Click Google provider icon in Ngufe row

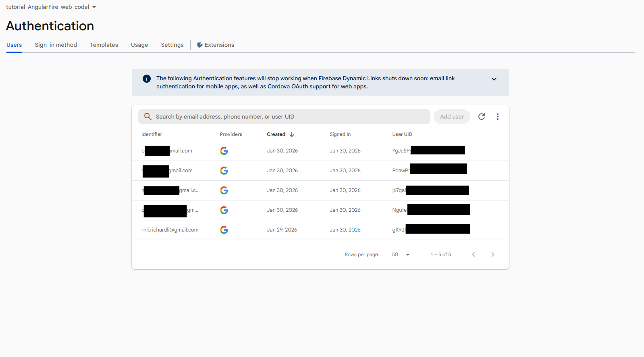(224, 210)
